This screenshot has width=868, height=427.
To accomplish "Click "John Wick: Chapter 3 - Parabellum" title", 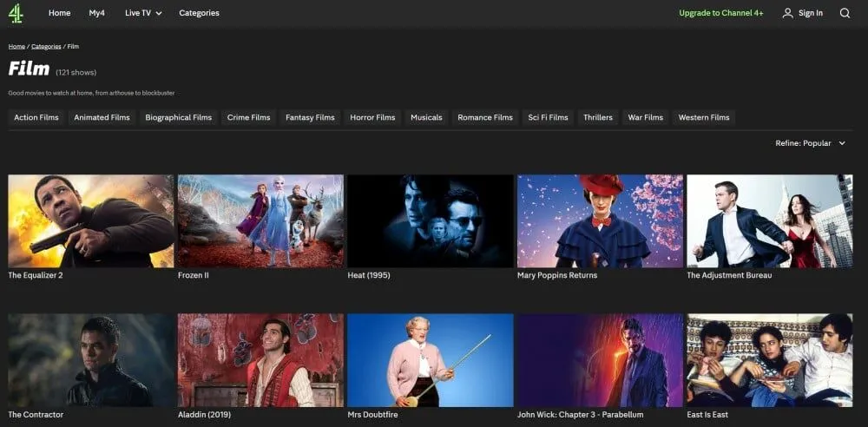I will click(580, 414).
